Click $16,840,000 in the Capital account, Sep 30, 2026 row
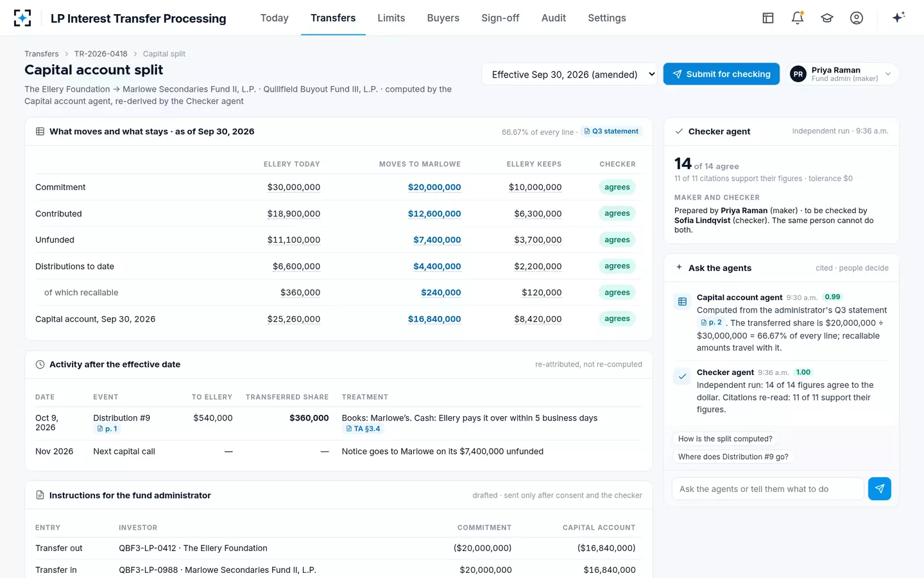Image resolution: width=924 pixels, height=578 pixels. pyautogui.click(x=434, y=319)
